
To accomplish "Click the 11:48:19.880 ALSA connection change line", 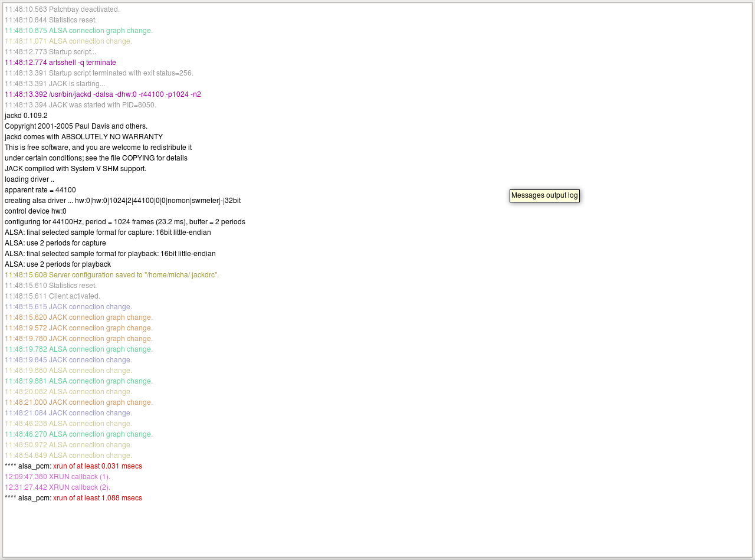I will click(x=68, y=371).
